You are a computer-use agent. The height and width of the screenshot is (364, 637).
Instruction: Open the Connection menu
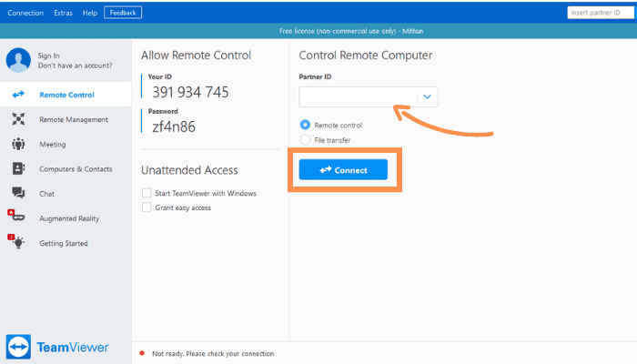25,13
